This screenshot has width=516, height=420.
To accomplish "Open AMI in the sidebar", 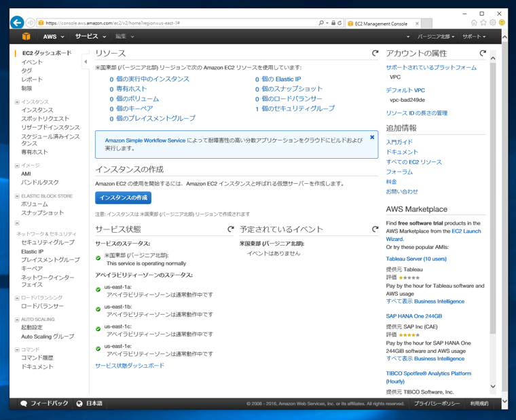I will coord(26,174).
